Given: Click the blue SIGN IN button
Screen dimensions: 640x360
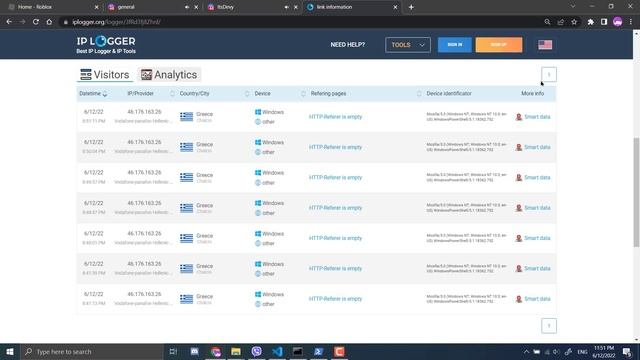Looking at the screenshot, I should [x=455, y=44].
